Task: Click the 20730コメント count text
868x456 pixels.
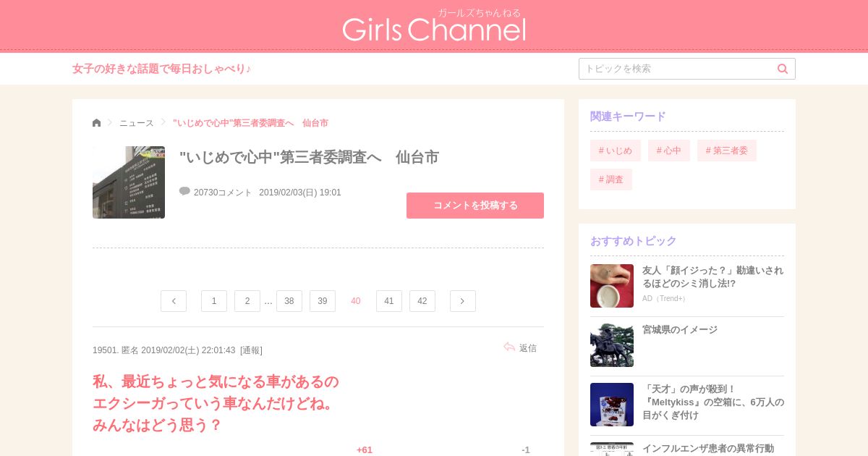Action: [223, 193]
